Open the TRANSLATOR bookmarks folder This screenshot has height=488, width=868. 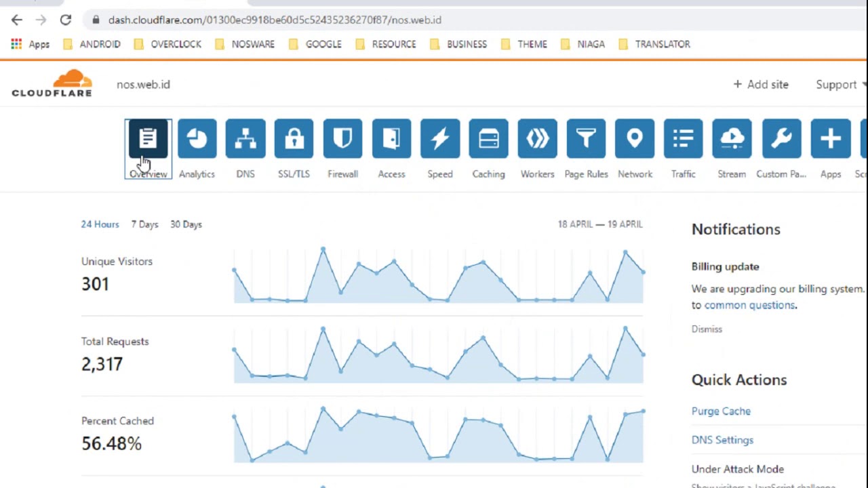click(654, 44)
